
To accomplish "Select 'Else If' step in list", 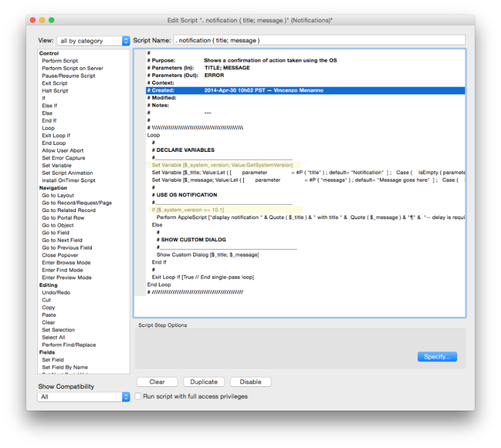I will pyautogui.click(x=50, y=106).
